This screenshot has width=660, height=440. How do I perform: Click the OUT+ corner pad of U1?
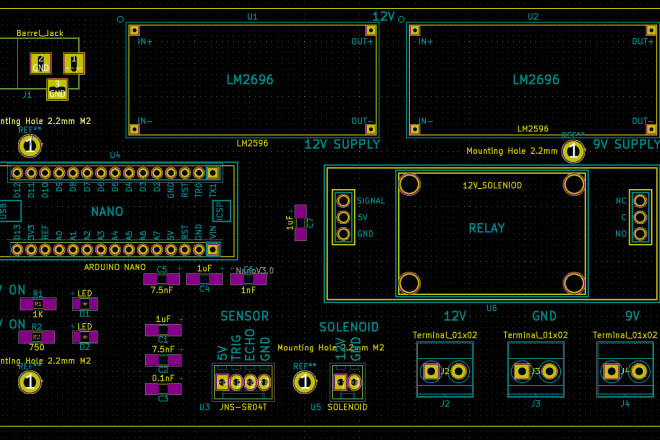coord(370,30)
